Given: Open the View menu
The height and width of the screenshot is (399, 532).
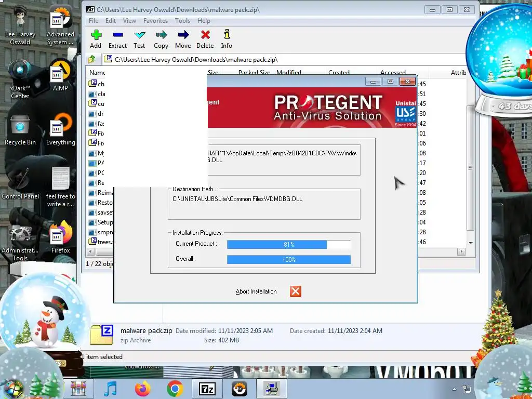Looking at the screenshot, I should tap(129, 21).
